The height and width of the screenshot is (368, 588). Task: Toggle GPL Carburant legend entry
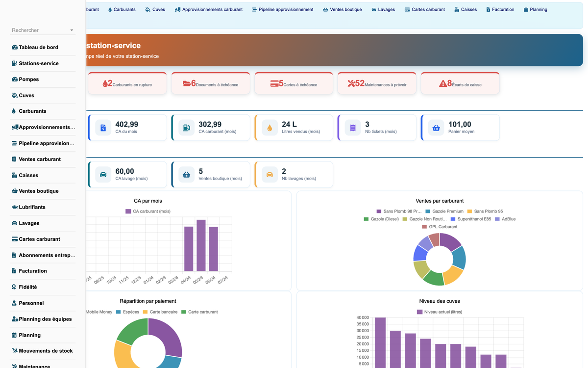(440, 227)
